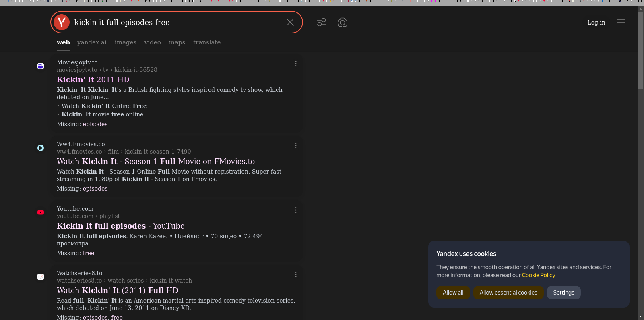Open Kickin It full episodes YouTube result
644x320 pixels.
point(121,226)
